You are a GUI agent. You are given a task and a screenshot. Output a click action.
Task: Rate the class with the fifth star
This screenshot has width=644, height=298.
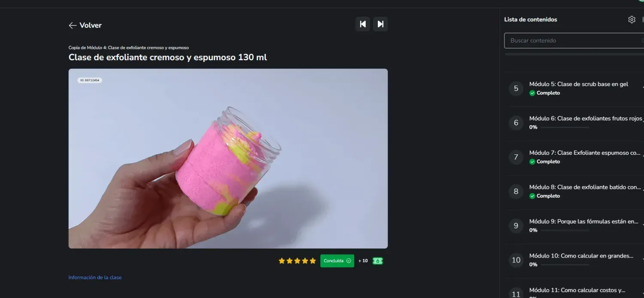tap(313, 261)
